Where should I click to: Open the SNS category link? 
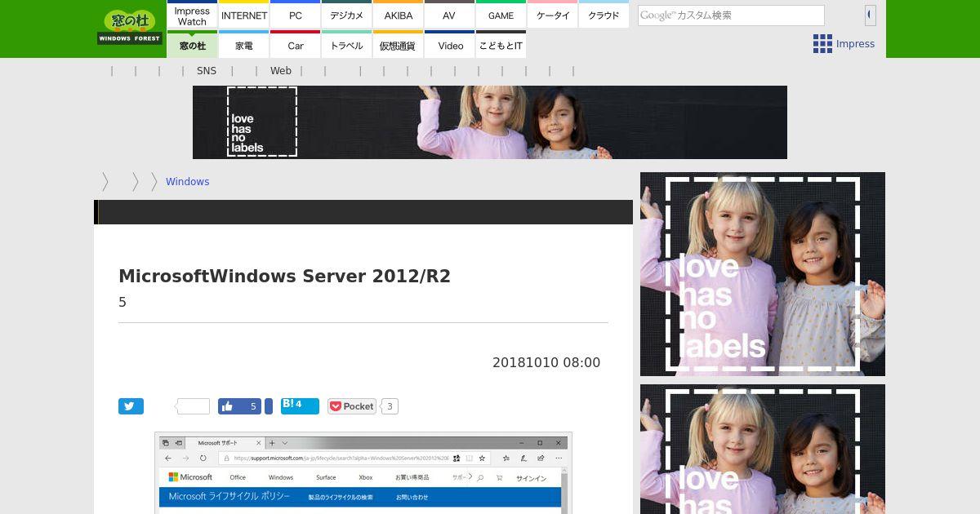point(207,71)
